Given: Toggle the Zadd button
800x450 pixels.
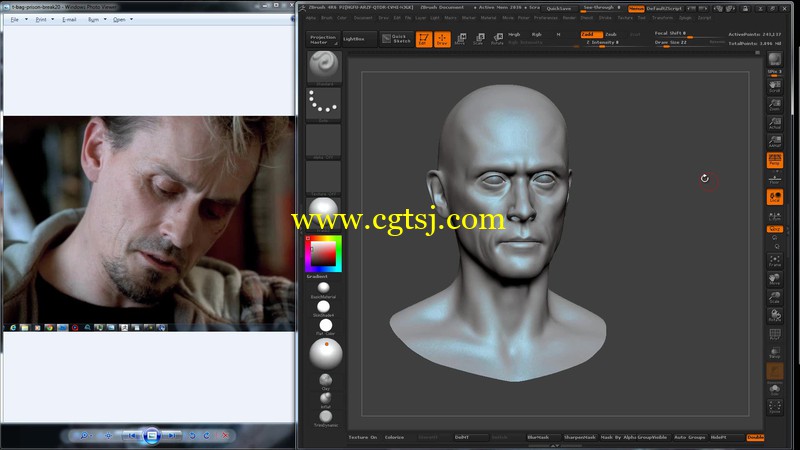Looking at the screenshot, I should [591, 34].
